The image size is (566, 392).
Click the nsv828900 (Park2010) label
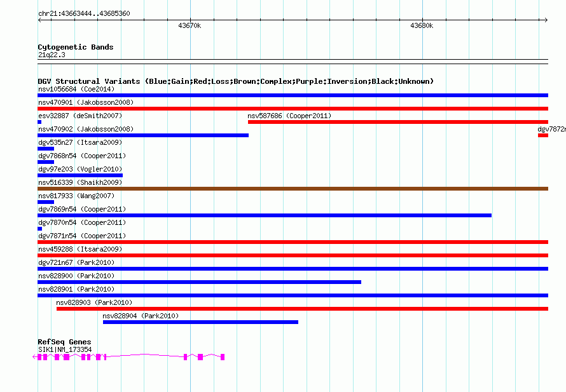pyautogui.click(x=76, y=276)
